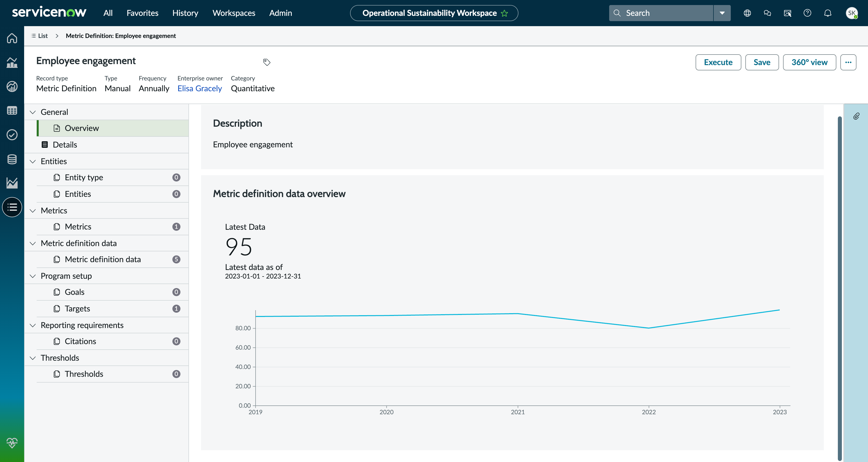The height and width of the screenshot is (462, 868).
Task: Collapse the Metric definition data section header
Action: click(33, 243)
